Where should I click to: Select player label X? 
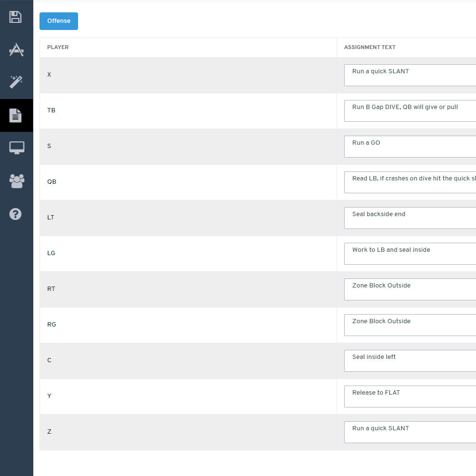[49, 75]
